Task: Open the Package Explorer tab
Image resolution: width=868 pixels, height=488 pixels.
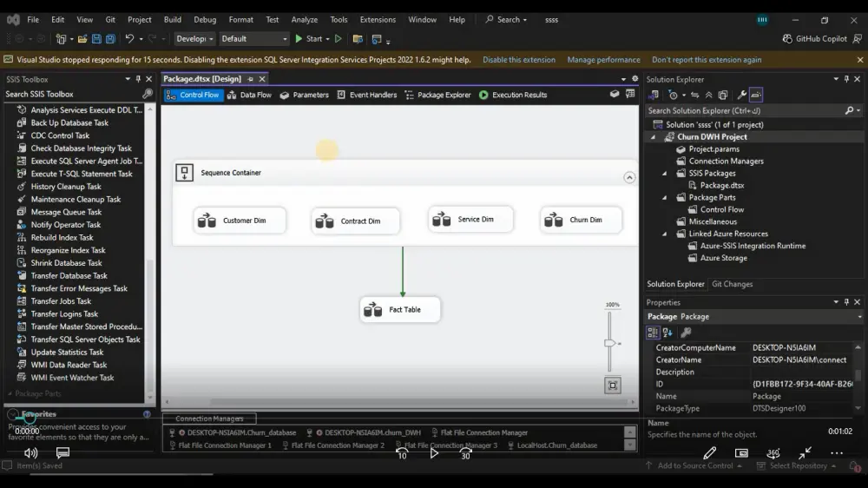Action: click(x=437, y=95)
